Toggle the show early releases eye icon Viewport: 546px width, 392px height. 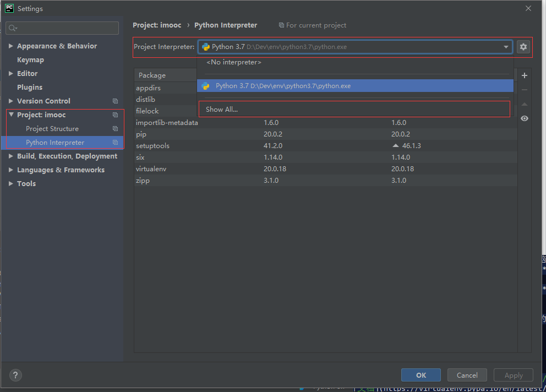525,118
